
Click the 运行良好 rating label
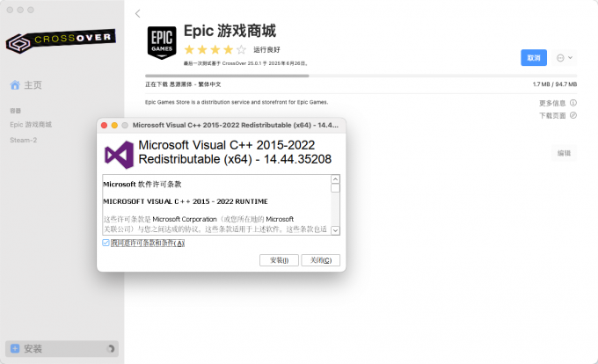266,49
